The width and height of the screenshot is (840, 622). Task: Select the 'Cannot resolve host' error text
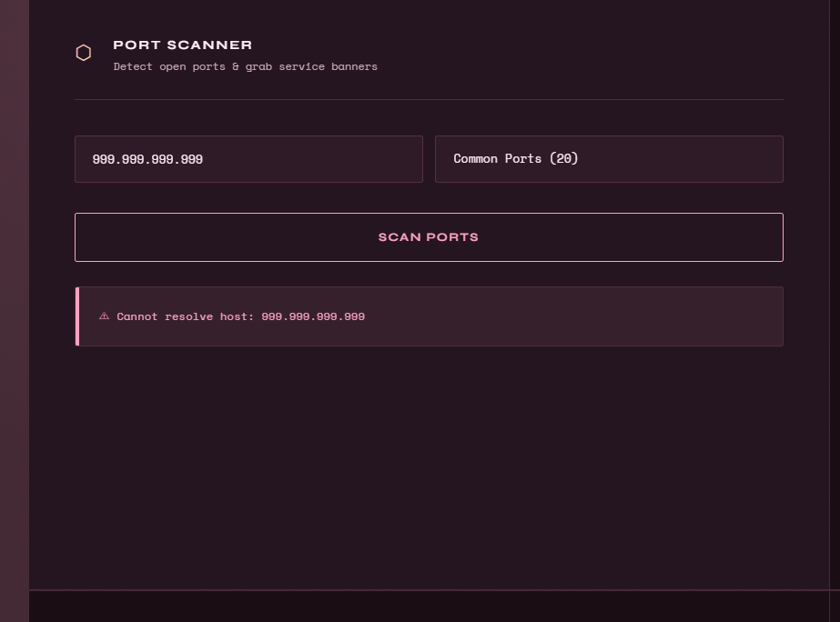pos(240,316)
